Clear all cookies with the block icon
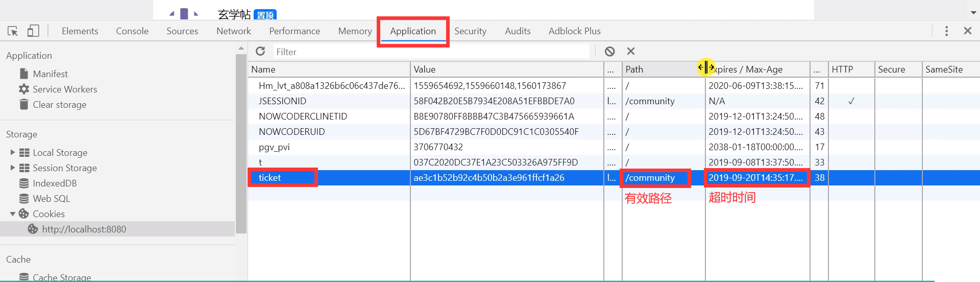 [x=609, y=51]
